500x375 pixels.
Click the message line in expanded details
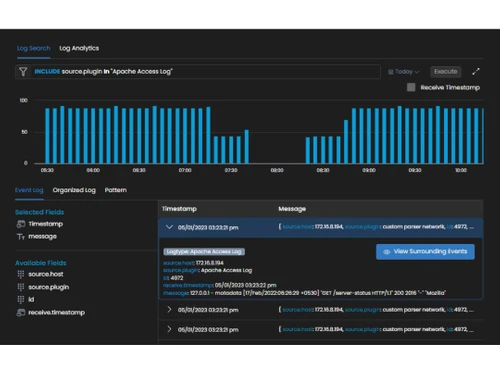click(x=304, y=293)
